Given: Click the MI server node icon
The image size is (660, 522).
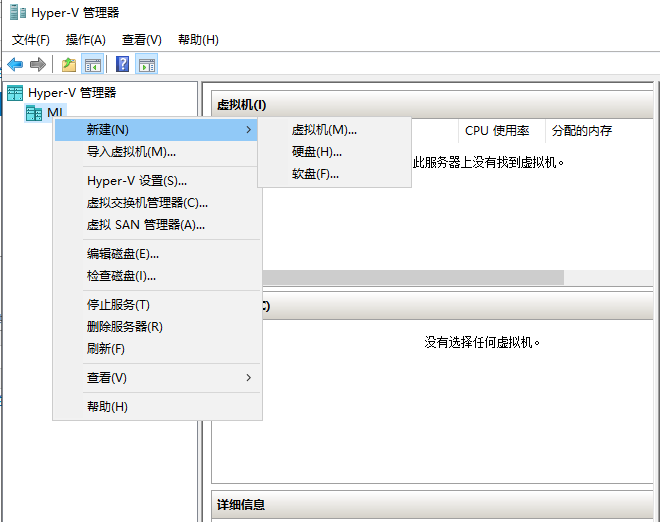Looking at the screenshot, I should tap(34, 113).
